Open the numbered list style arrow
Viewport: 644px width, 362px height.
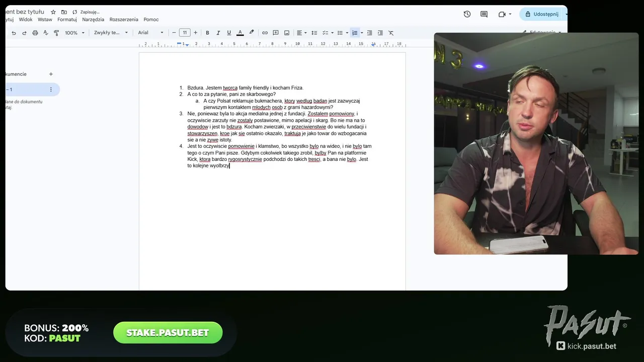click(x=362, y=33)
